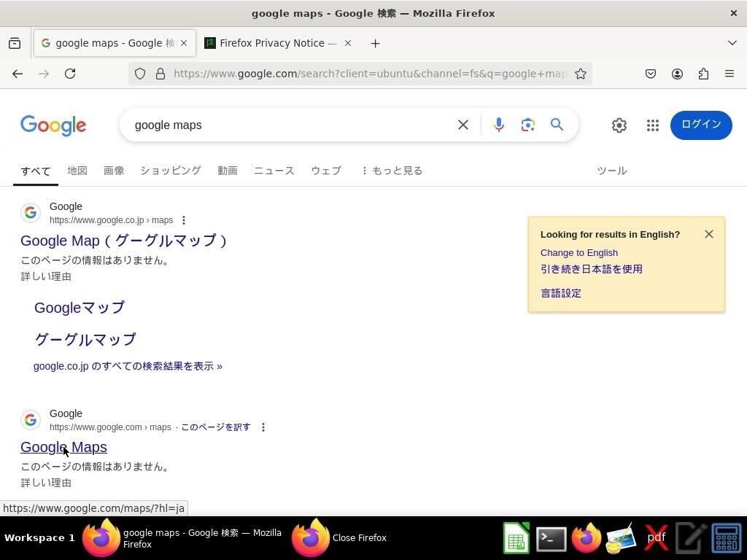Switch to the 動画 results tab

point(228,171)
